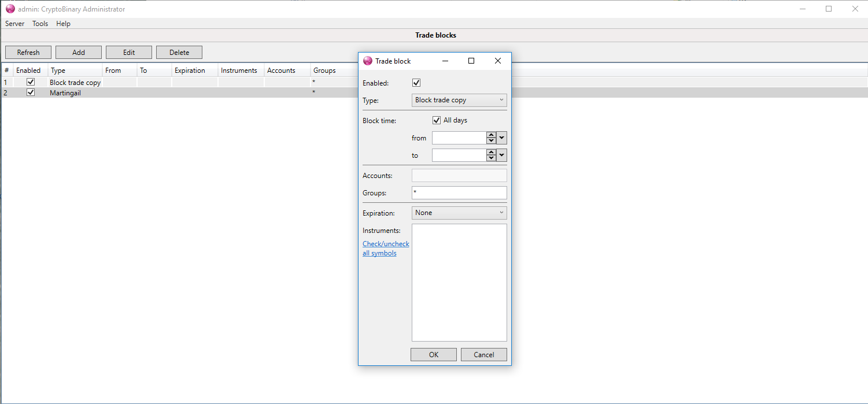Click the 'from' time picker dropdown arrow
868x404 pixels.
point(501,138)
